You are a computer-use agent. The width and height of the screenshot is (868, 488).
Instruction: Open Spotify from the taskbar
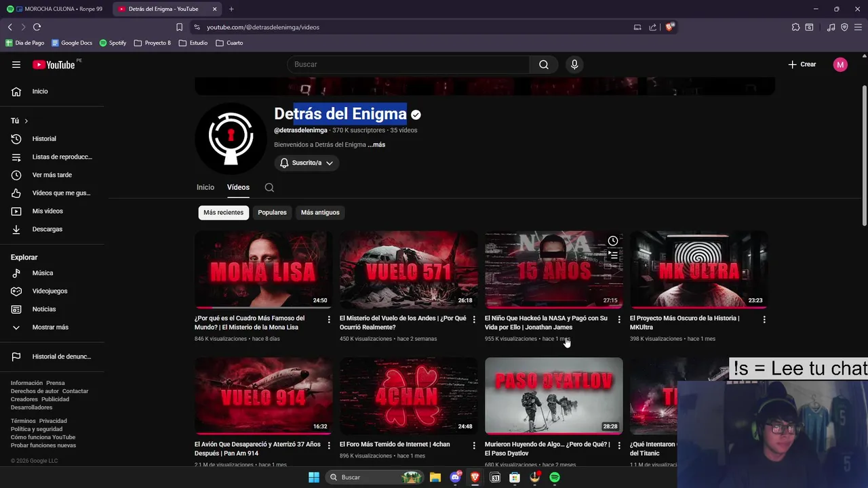[555, 477]
